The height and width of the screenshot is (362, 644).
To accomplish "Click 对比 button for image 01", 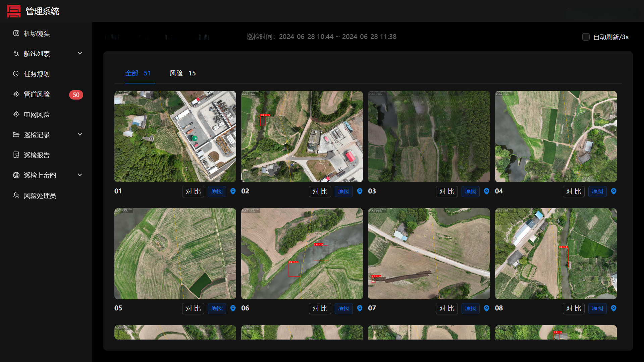I will pyautogui.click(x=193, y=191).
